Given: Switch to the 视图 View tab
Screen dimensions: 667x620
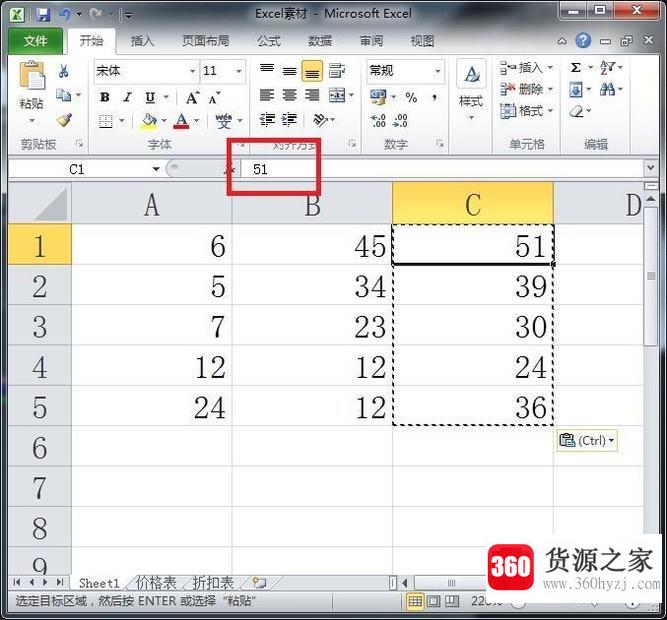Looking at the screenshot, I should tap(422, 41).
